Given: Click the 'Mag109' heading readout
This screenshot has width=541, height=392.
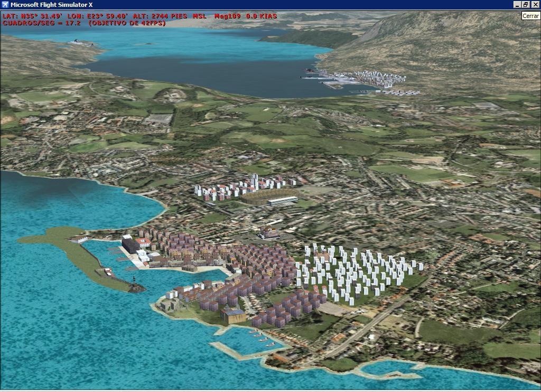Looking at the screenshot, I should point(228,16).
